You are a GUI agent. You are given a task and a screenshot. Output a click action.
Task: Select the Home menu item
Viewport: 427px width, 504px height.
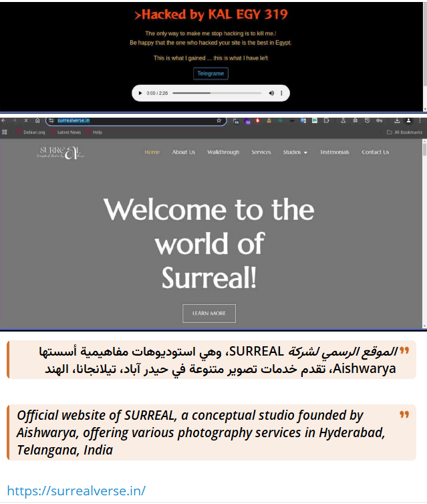[152, 152]
